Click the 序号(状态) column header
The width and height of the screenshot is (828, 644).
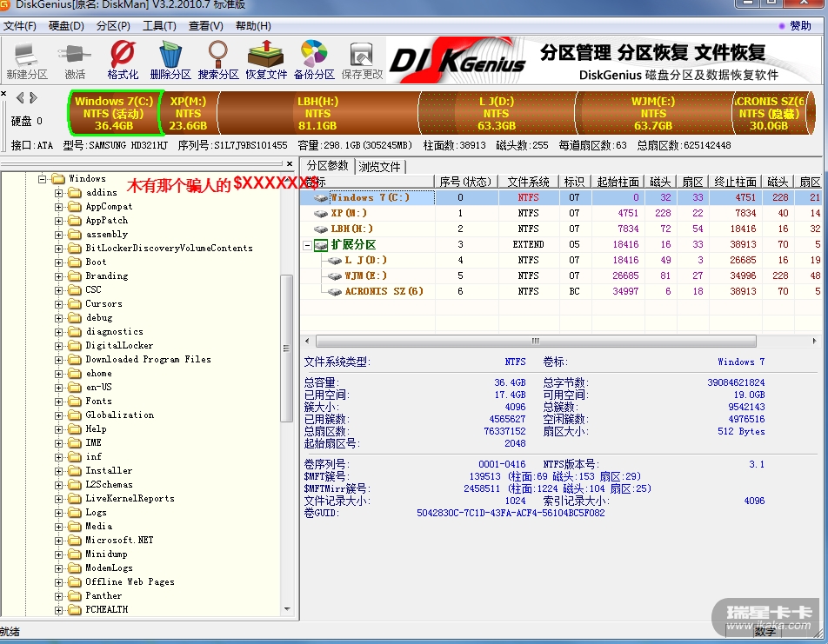465,183
